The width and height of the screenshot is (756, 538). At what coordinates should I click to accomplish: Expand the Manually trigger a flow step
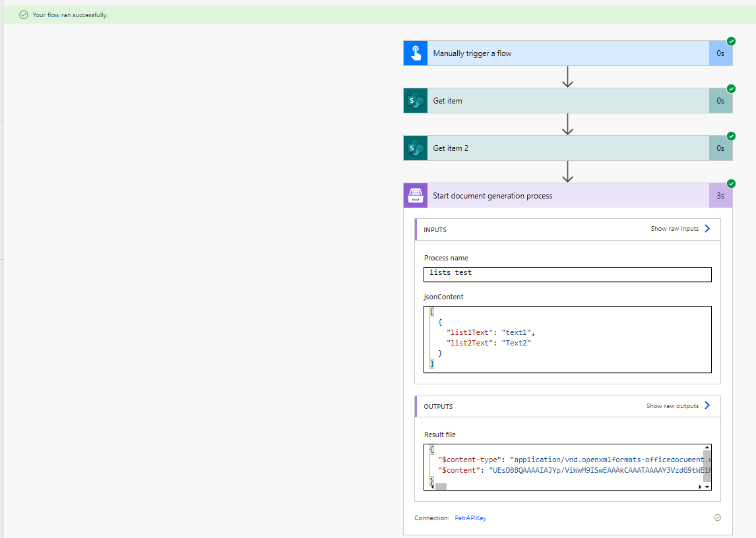567,53
